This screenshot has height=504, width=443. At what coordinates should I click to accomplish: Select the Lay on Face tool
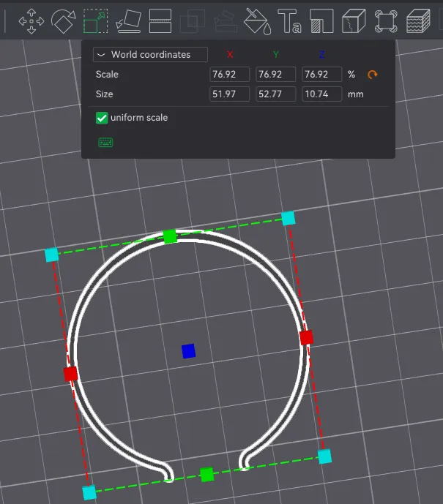click(x=128, y=20)
